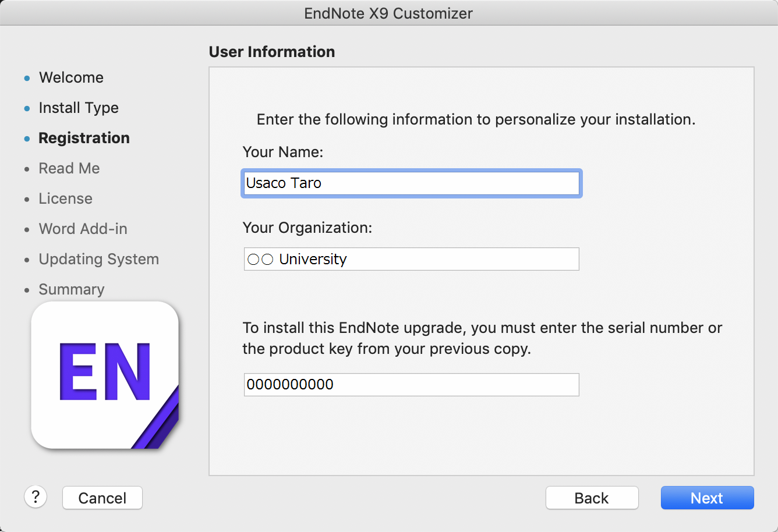Click the Next button
This screenshot has height=532, width=778.
click(707, 498)
